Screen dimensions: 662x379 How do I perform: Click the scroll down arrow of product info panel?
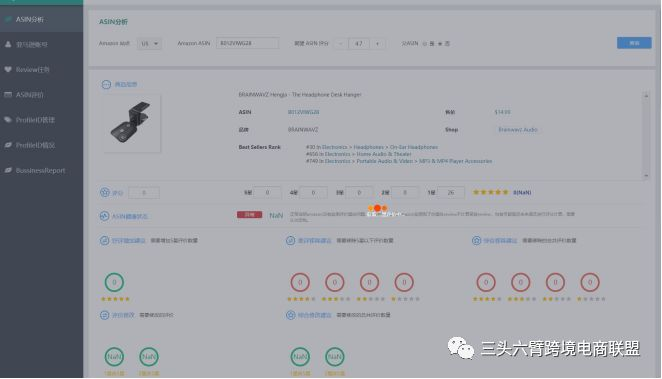coord(646,176)
